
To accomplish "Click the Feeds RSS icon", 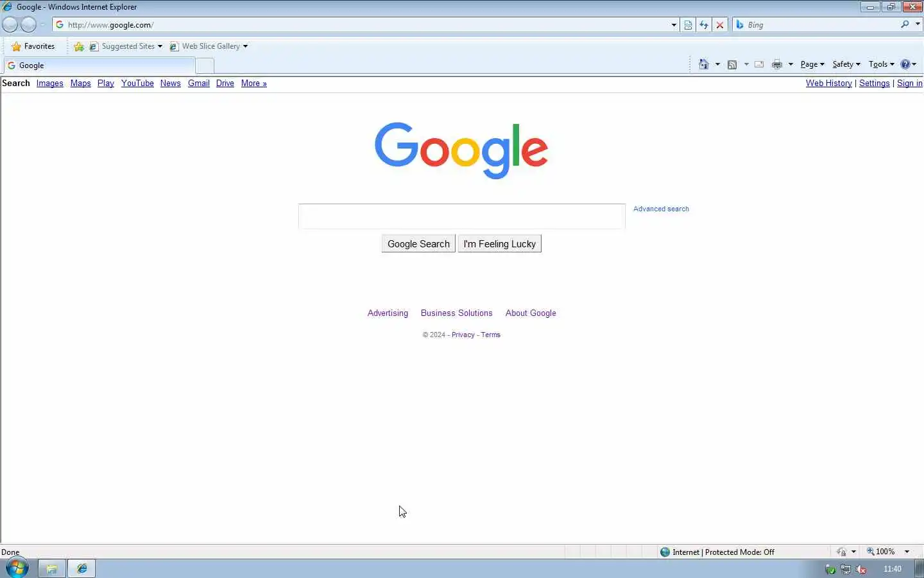I will [x=732, y=64].
